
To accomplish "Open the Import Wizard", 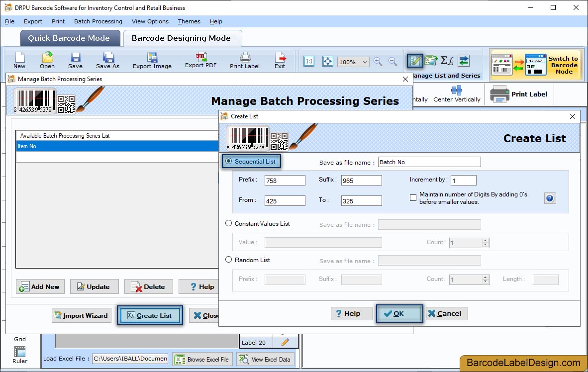I will [x=82, y=315].
